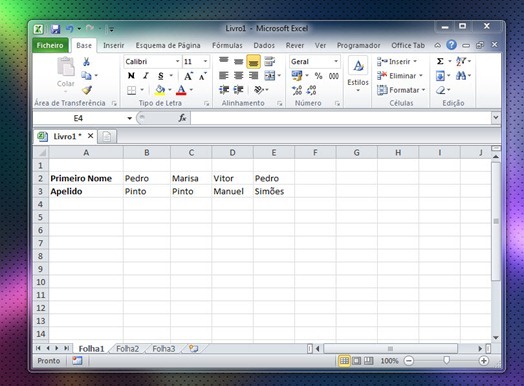Save the workbook using the floppy icon
The image size is (524, 386).
[55, 29]
